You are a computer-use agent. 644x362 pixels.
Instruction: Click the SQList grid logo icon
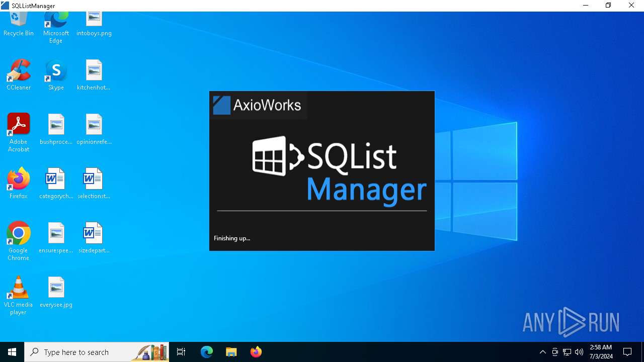pos(278,156)
